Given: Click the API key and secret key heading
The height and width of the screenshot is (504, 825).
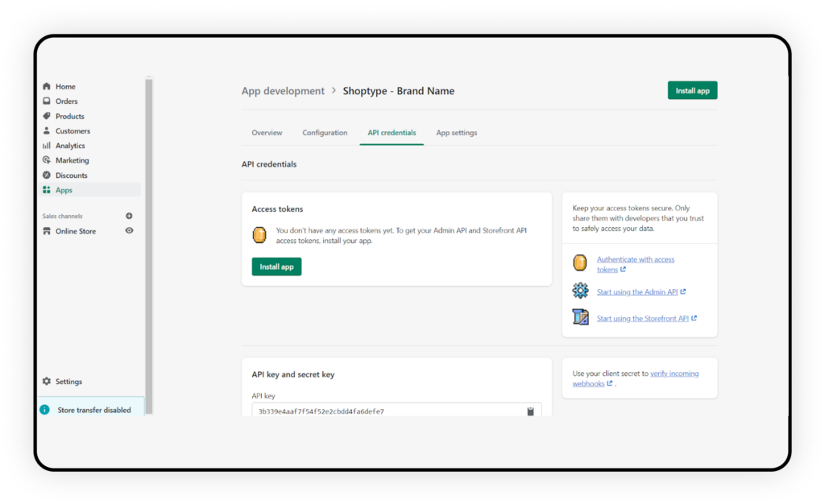Looking at the screenshot, I should pyautogui.click(x=292, y=374).
